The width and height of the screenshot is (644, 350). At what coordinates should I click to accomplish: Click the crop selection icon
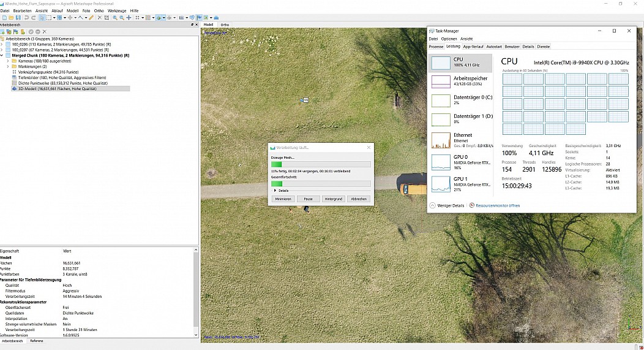point(107,17)
